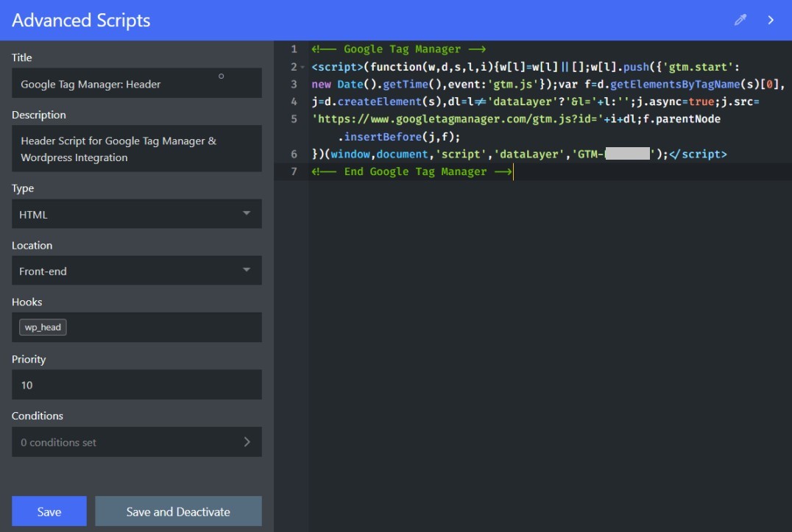Open the Location dropdown showing Front-end
Screen dimensions: 792x532
pyautogui.click(x=137, y=270)
